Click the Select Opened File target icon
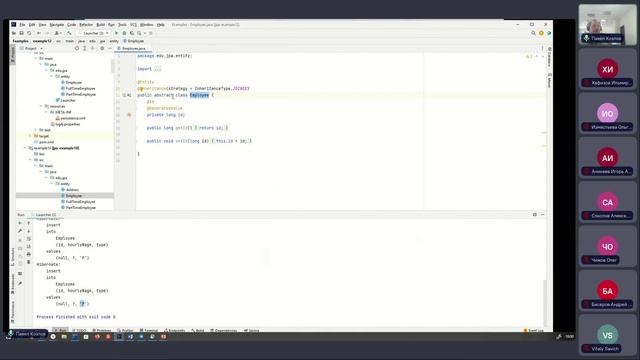 [x=77, y=48]
